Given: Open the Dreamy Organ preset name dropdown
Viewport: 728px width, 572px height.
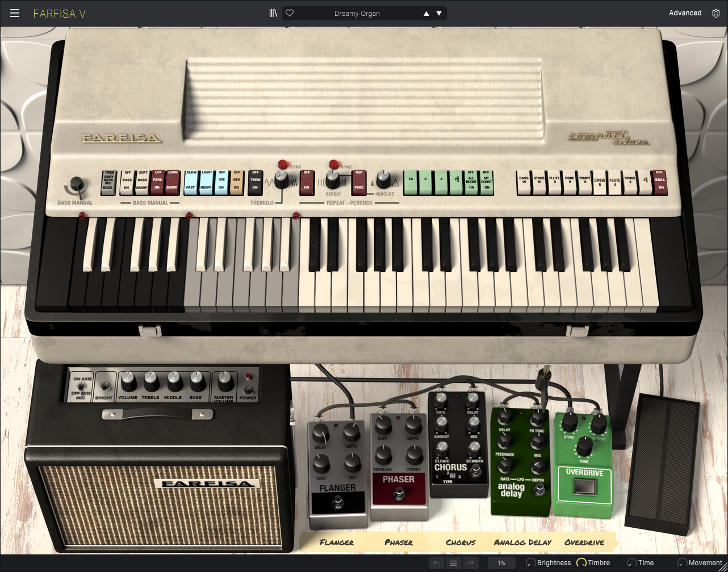Looking at the screenshot, I should tap(357, 14).
